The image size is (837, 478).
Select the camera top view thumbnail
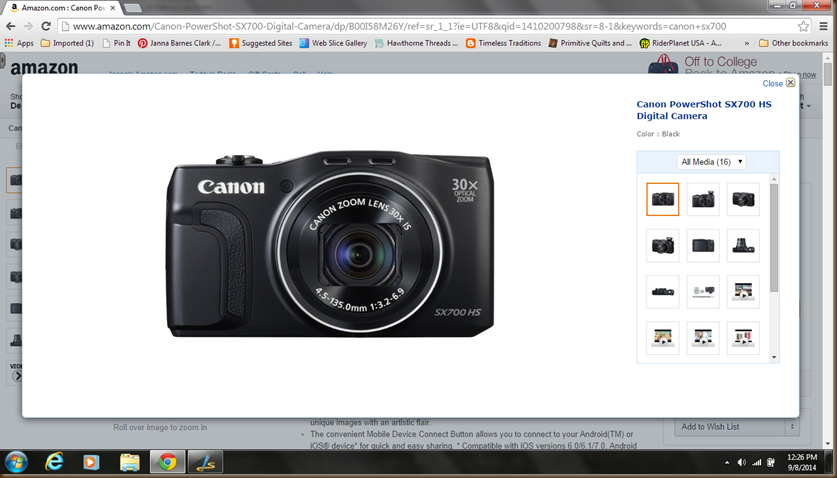coord(662,292)
